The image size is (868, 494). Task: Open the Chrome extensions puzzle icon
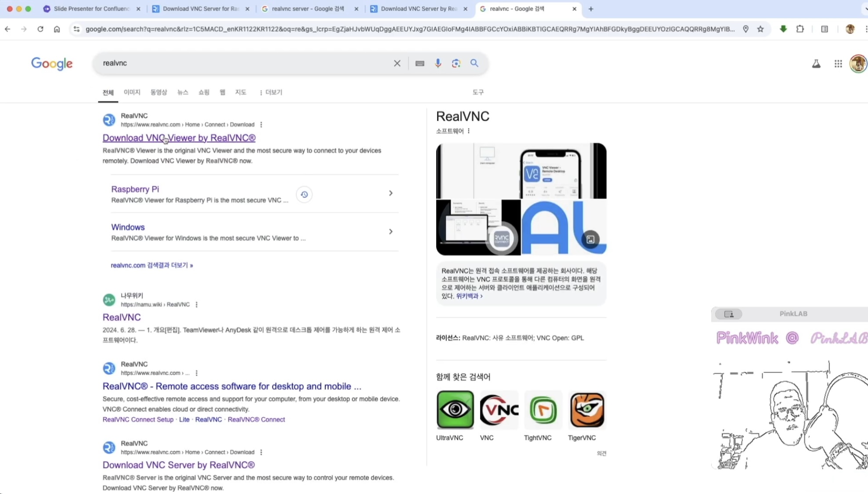point(800,29)
